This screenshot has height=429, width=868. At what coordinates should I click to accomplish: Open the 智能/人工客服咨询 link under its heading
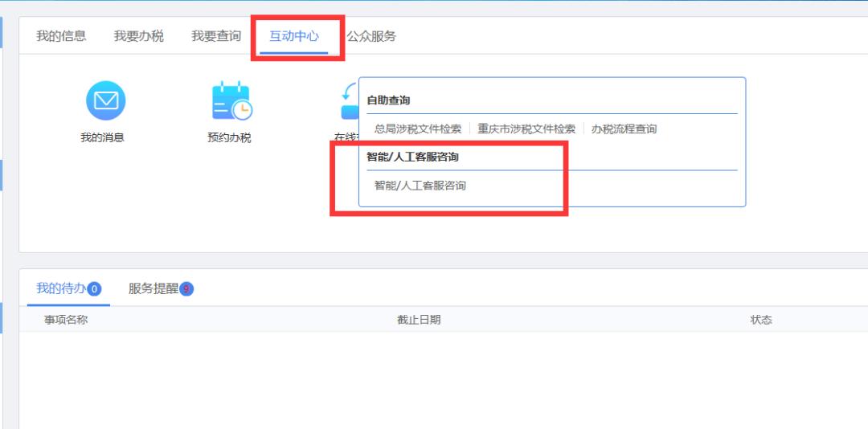pos(420,186)
